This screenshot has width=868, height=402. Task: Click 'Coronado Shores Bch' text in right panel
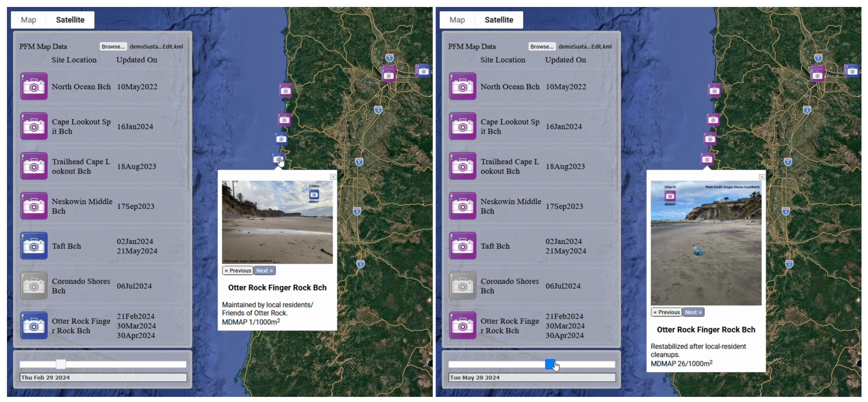pos(510,286)
